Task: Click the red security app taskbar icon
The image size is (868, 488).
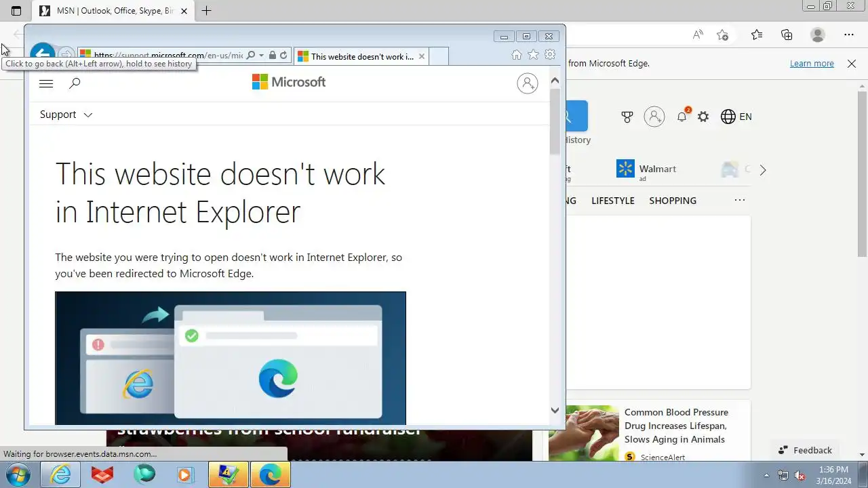Action: 102,474
